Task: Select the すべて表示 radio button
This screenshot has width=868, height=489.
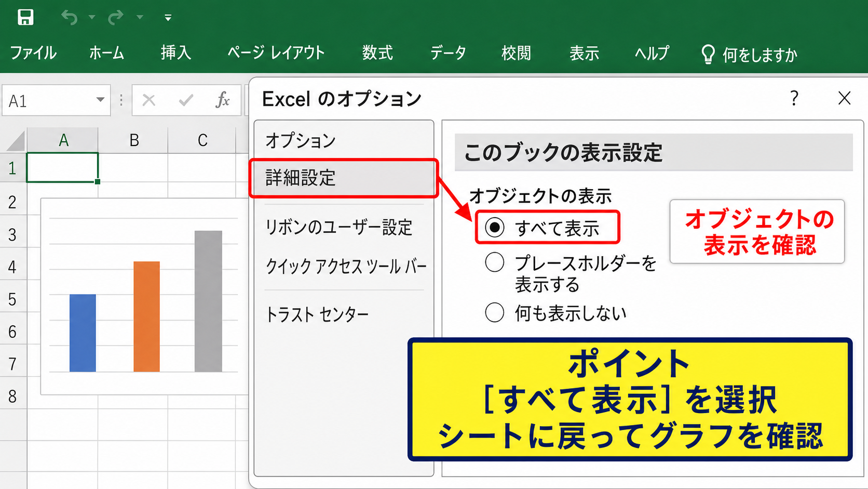Action: click(495, 227)
